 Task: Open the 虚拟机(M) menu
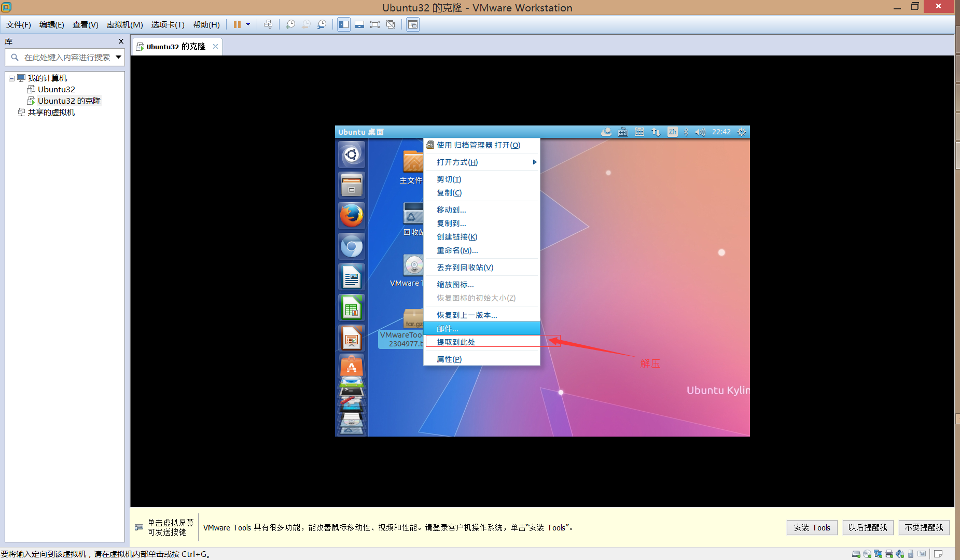pos(125,24)
